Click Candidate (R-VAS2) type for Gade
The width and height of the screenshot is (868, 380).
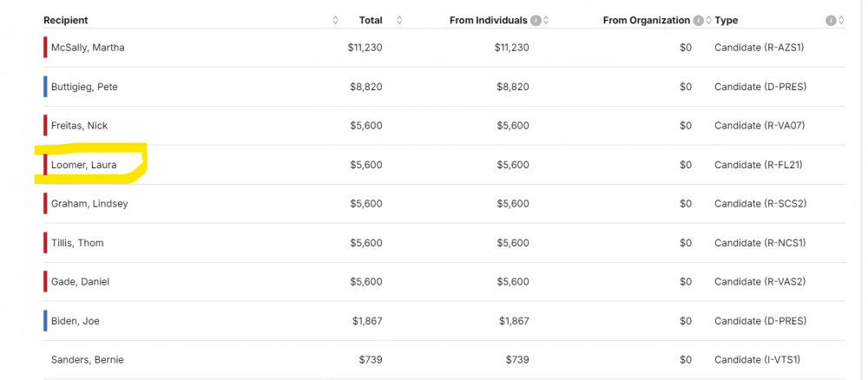759,282
